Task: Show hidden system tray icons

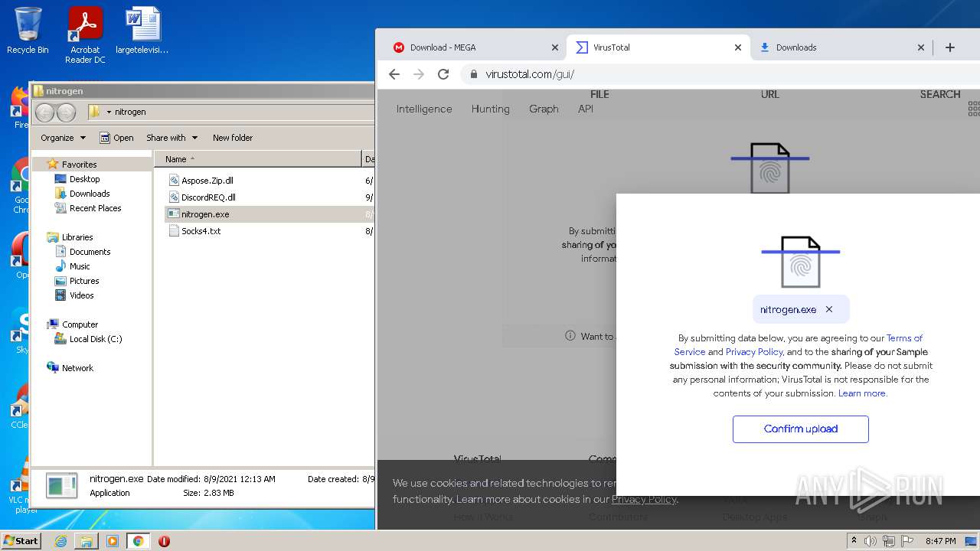Action: click(x=854, y=541)
